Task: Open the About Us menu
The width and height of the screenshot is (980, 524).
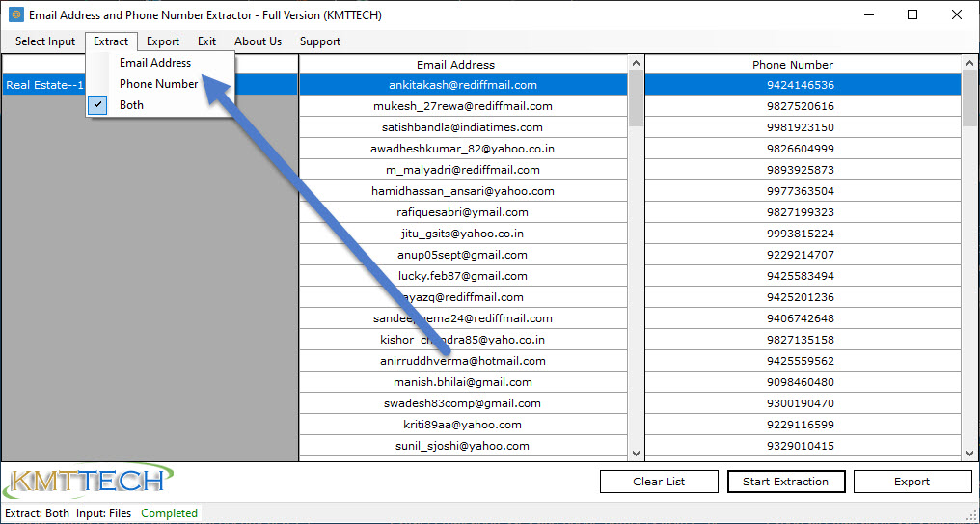Action: [259, 41]
